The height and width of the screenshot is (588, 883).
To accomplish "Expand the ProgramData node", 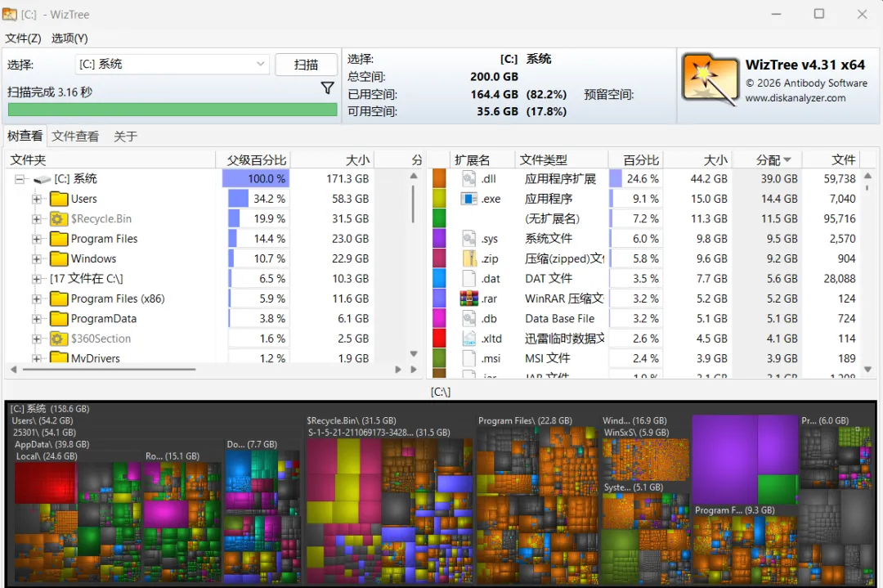I will 37,319.
